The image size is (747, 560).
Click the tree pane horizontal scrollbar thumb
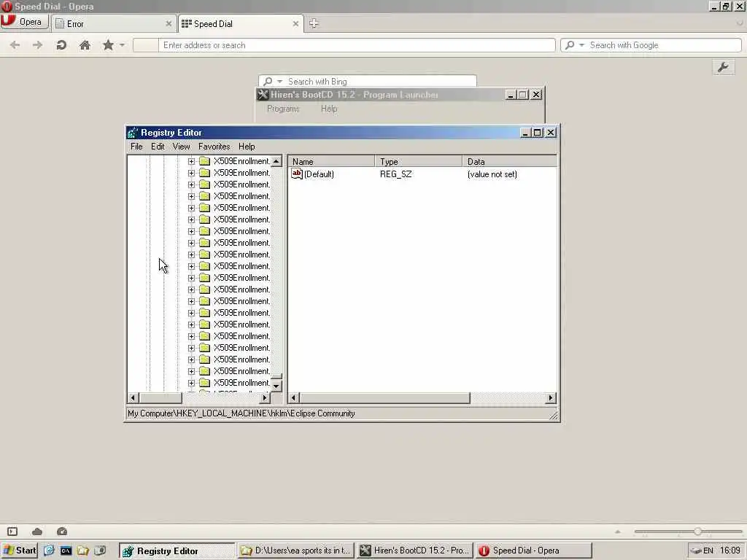(160, 397)
